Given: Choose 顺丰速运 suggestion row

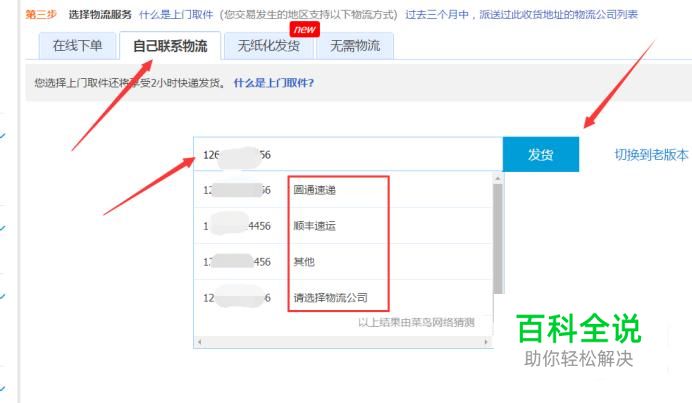Looking at the screenshot, I should point(343,226).
